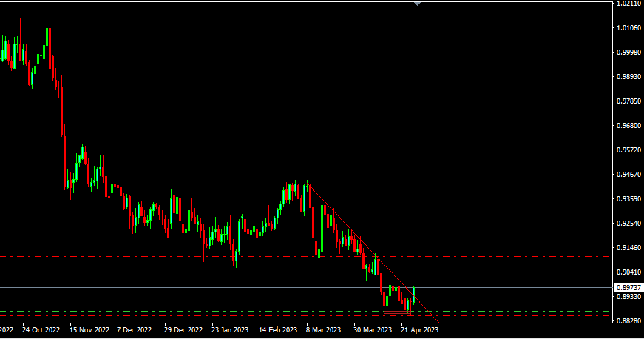Click the 0.88280 price scale label

click(x=628, y=321)
